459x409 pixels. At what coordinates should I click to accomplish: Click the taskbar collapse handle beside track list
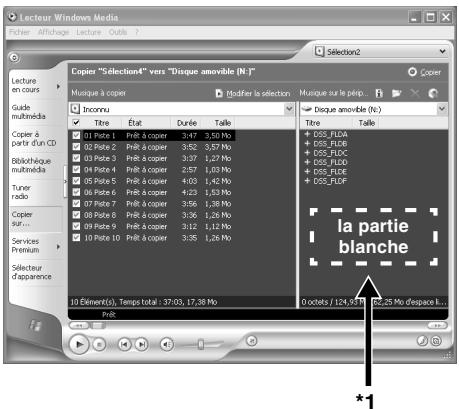click(x=65, y=181)
